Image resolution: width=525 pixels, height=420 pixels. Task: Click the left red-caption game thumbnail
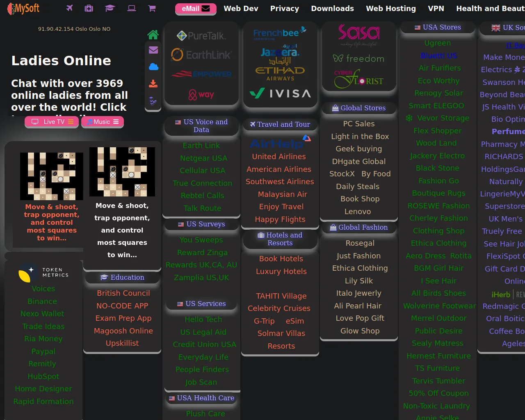point(52,176)
